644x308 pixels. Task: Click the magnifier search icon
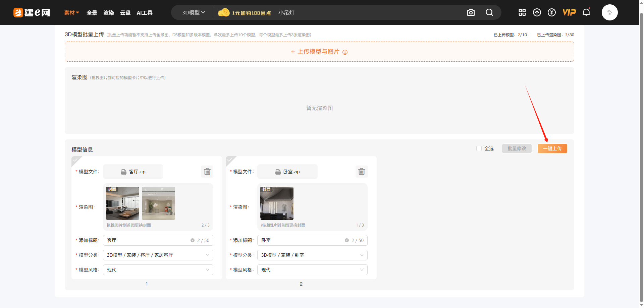[489, 12]
